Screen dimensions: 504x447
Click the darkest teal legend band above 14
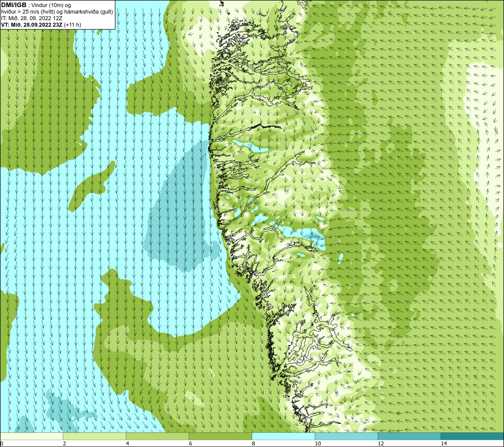(x=473, y=436)
